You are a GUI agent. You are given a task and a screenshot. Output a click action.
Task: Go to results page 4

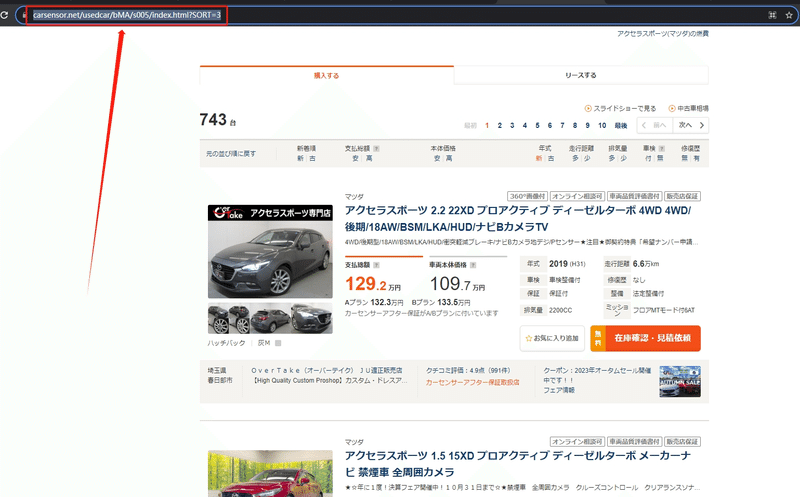[524, 125]
